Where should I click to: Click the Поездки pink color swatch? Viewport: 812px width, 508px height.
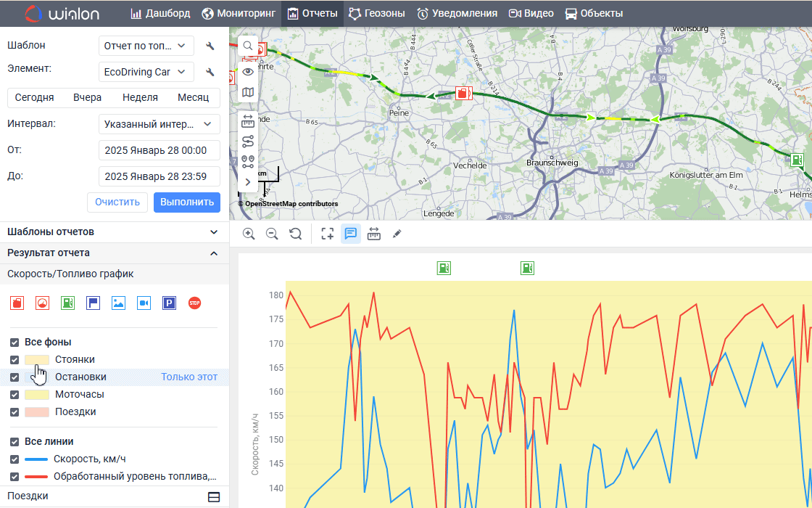[37, 412]
